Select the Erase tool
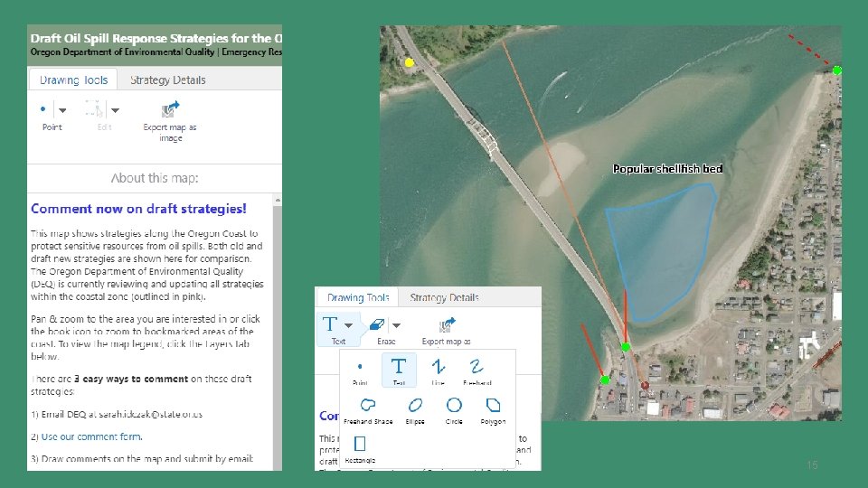The height and width of the screenshot is (488, 868). (377, 324)
